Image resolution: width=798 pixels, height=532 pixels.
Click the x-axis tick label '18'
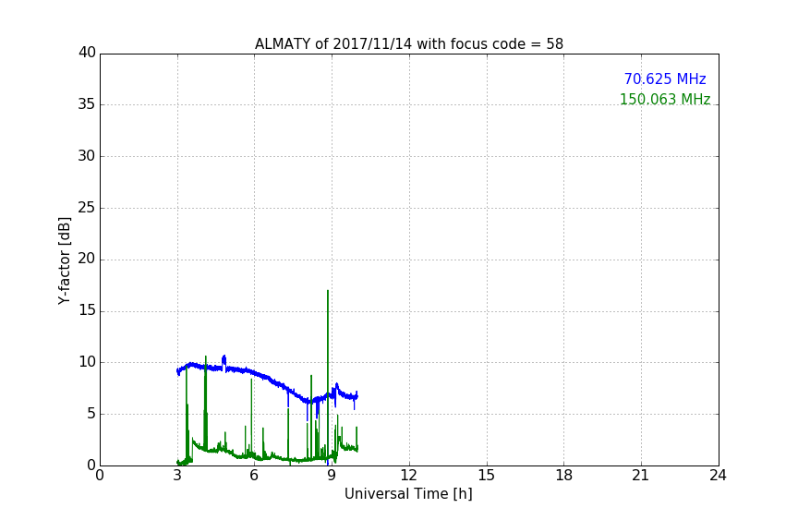tap(564, 476)
